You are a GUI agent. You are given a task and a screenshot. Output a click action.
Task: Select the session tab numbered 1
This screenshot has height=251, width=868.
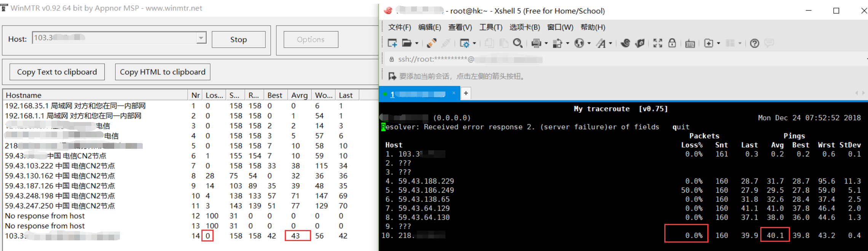(419, 94)
